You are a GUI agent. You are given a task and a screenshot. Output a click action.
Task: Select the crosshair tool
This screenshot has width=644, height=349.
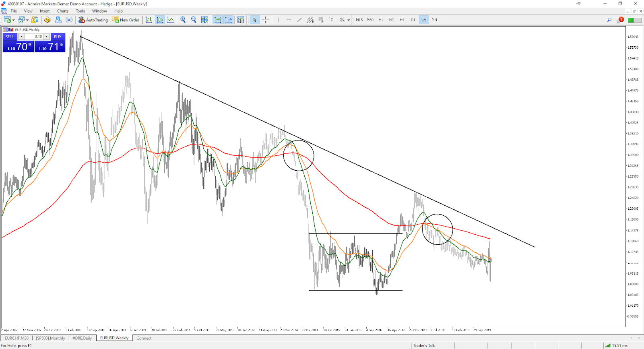pos(265,20)
